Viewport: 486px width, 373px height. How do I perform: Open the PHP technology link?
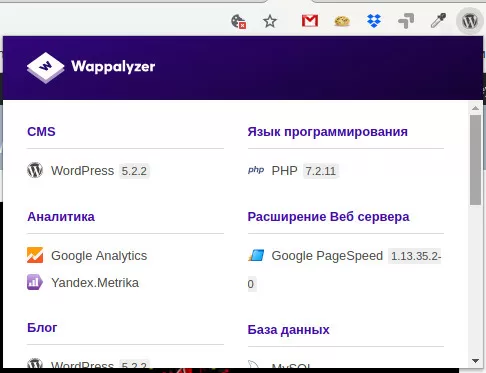pos(284,171)
